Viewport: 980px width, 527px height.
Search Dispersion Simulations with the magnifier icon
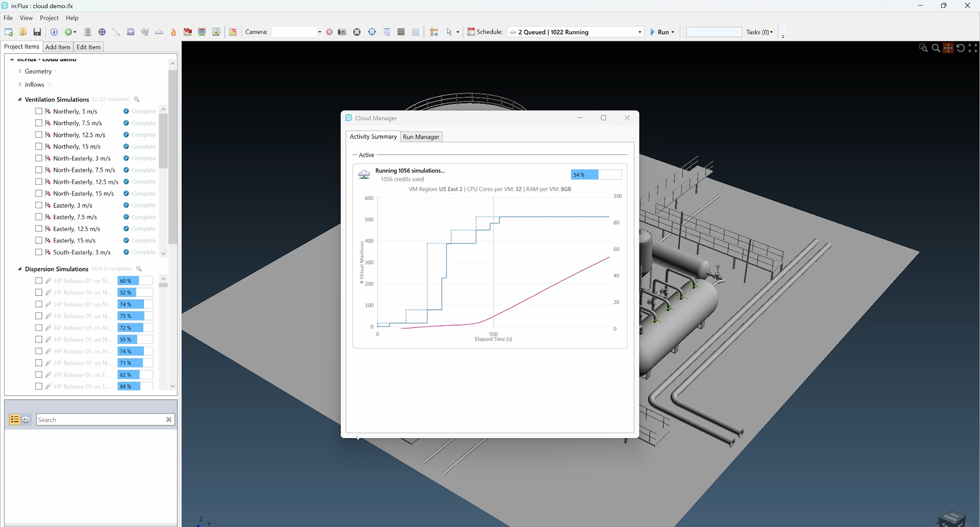pyautogui.click(x=139, y=269)
